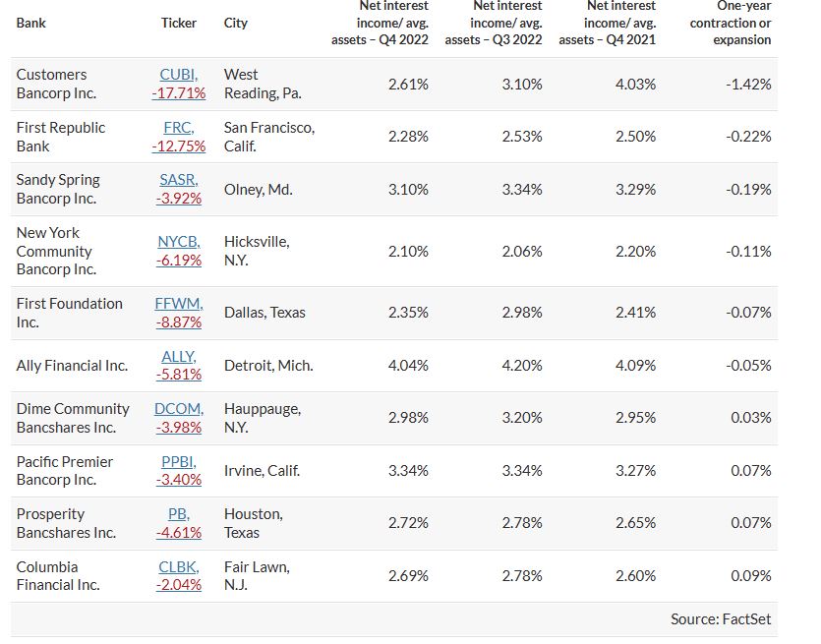Click the One-year contraction or expansion header
821x644 pixels.
pyautogui.click(x=731, y=23)
